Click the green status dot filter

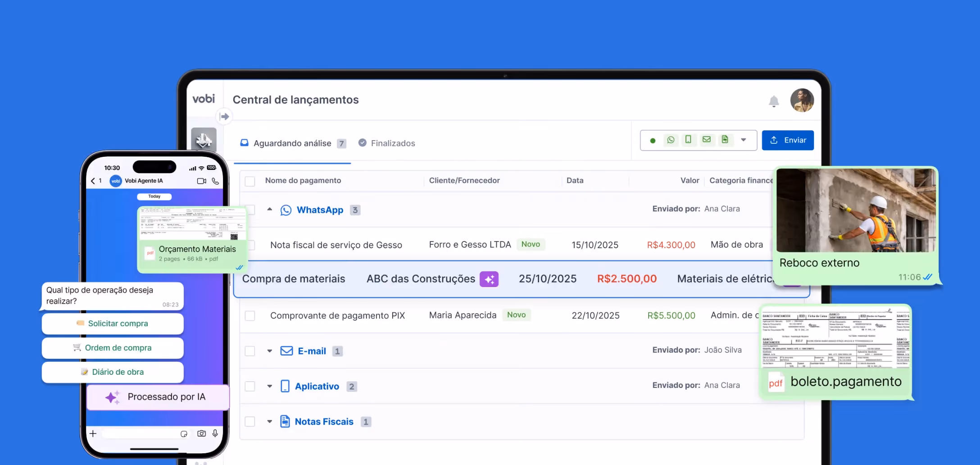[x=653, y=141]
